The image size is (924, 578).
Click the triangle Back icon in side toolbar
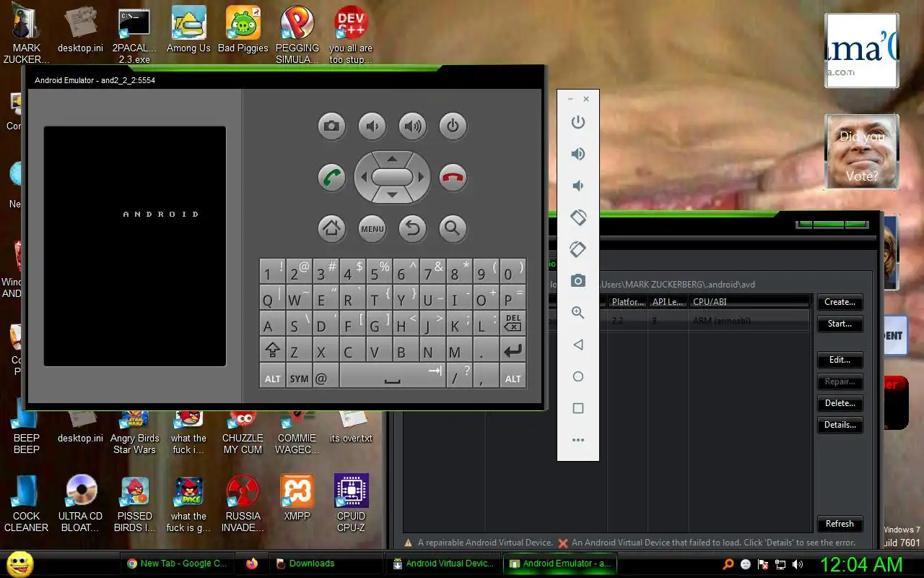[578, 345]
